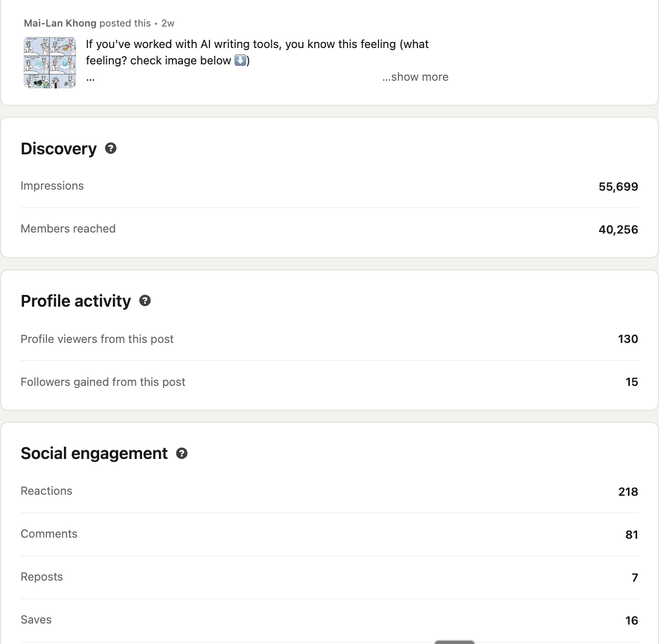Open the Discovery help tooltip icon

(x=111, y=149)
